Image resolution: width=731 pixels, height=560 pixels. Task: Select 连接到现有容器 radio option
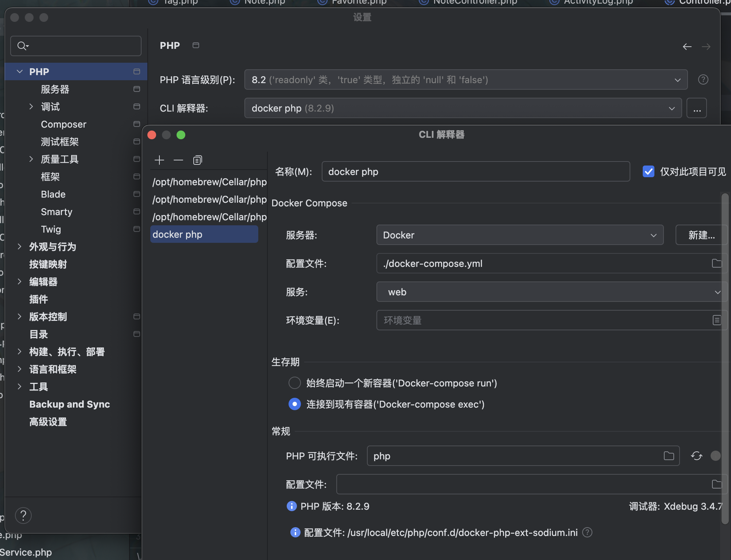(295, 404)
